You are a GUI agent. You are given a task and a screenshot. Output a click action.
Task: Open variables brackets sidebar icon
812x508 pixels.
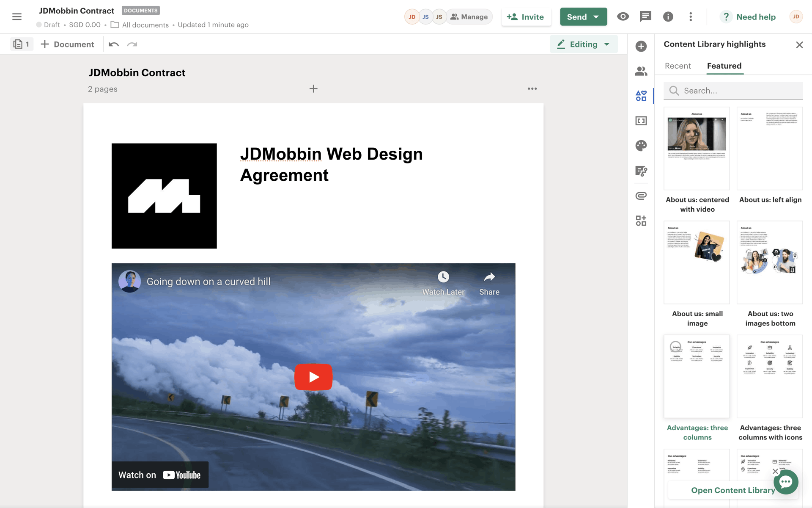641,121
